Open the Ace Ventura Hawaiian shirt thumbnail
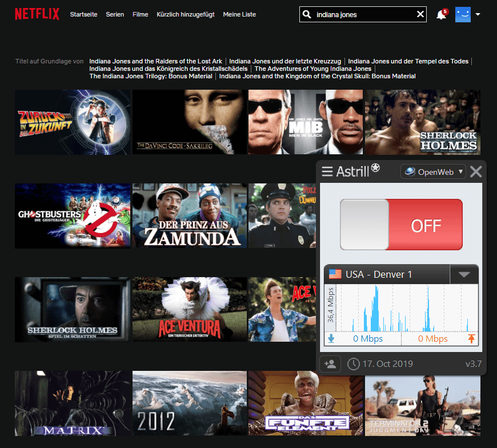 coord(282,310)
